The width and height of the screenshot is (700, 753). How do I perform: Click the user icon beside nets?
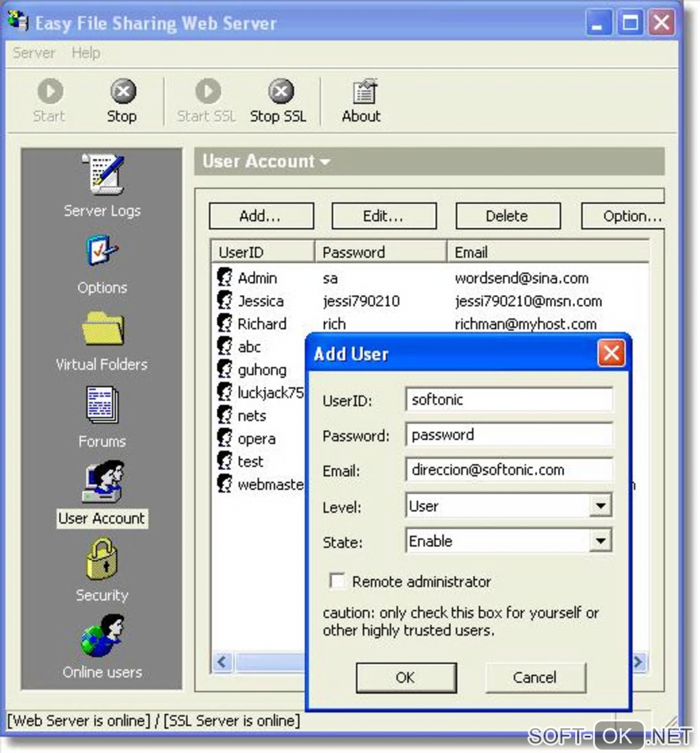[224, 415]
